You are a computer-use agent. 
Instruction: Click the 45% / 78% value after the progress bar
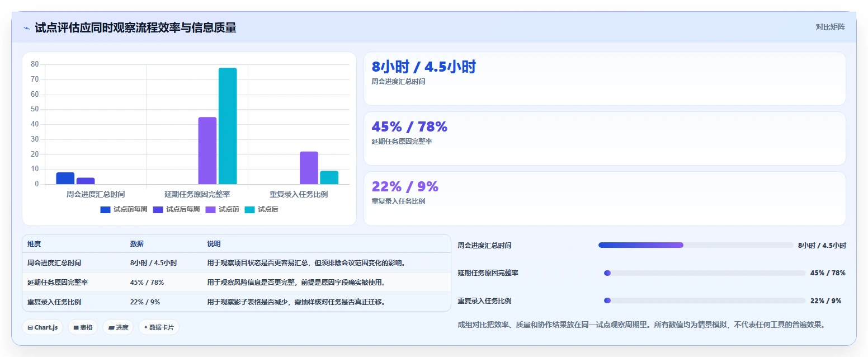click(828, 273)
